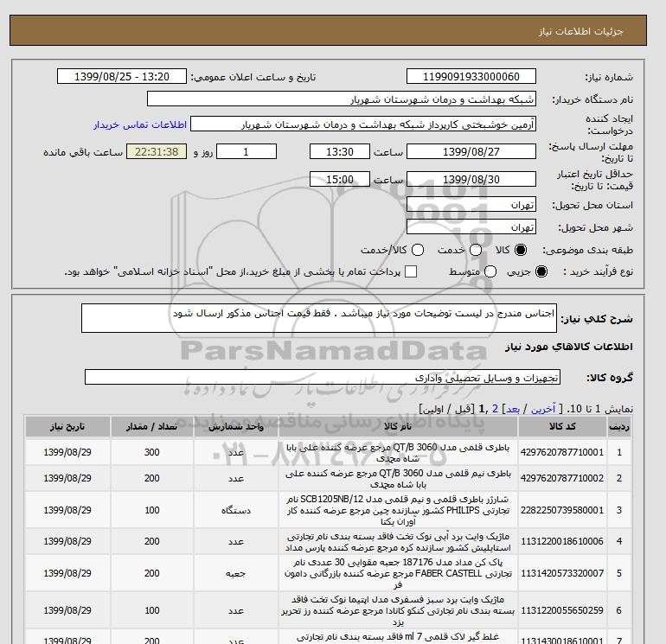Screen dimensions: 666x644
Task: Click quantity 300 in row 1
Action: pos(152,453)
